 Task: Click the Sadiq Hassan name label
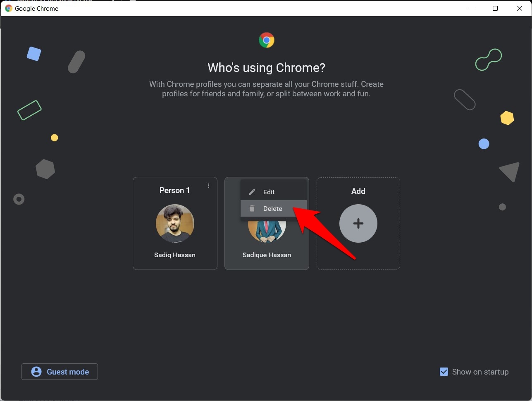174,255
